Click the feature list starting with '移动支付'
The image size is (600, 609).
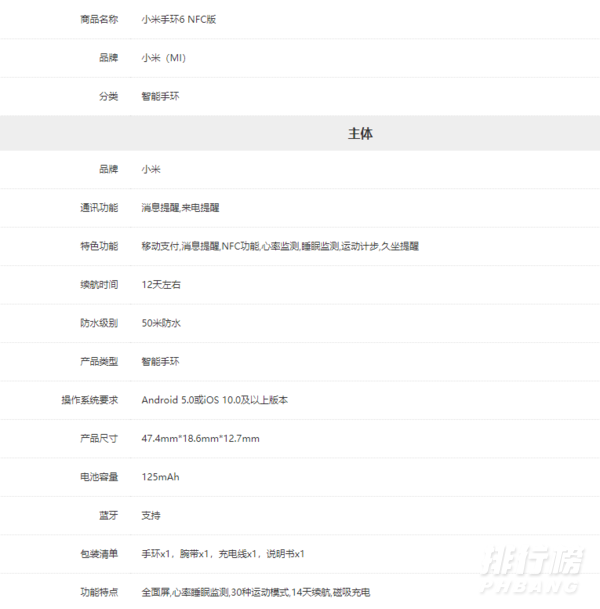[x=280, y=246]
